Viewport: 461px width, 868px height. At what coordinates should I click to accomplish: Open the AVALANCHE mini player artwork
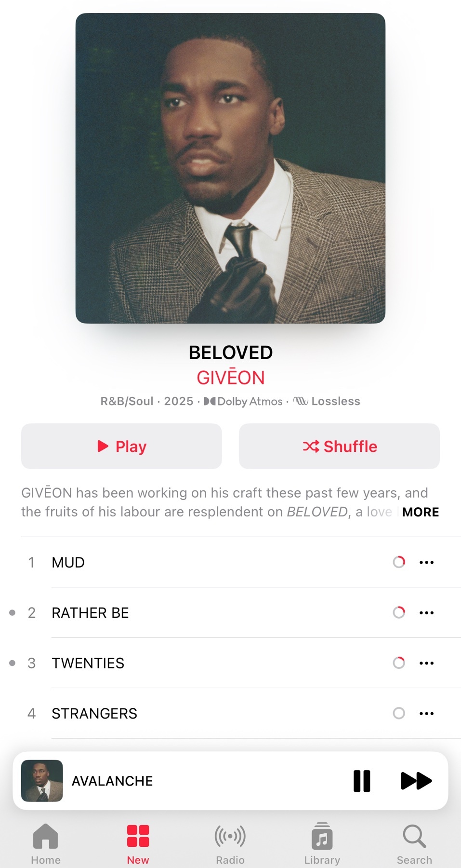click(42, 781)
